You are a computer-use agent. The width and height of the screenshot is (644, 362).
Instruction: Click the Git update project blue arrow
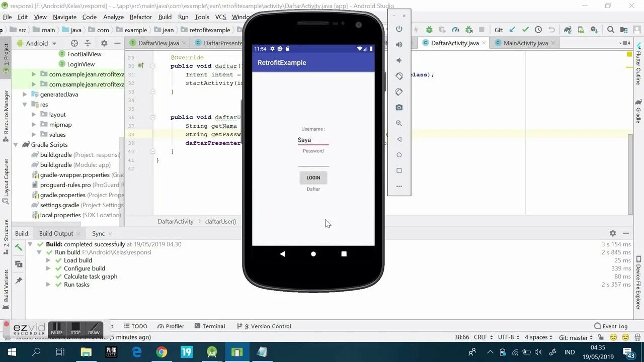(512, 30)
